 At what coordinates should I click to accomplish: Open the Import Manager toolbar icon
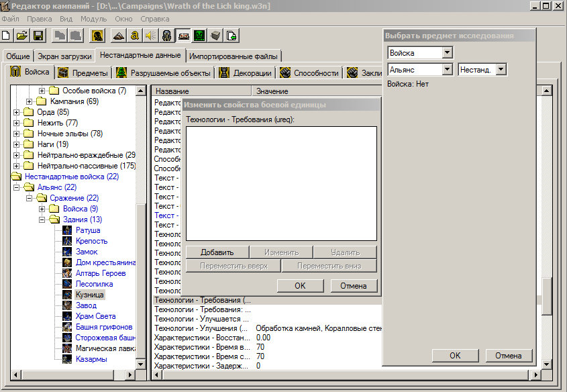tap(231, 36)
